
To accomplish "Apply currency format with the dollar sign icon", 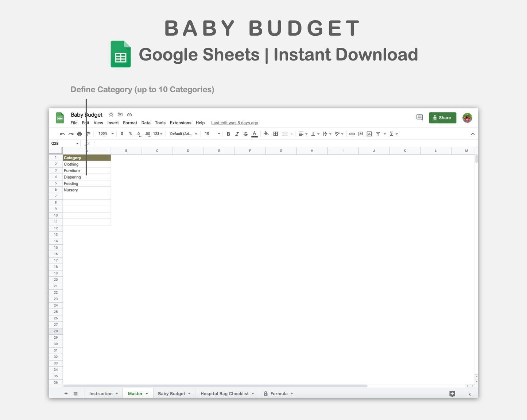I will 122,133.
